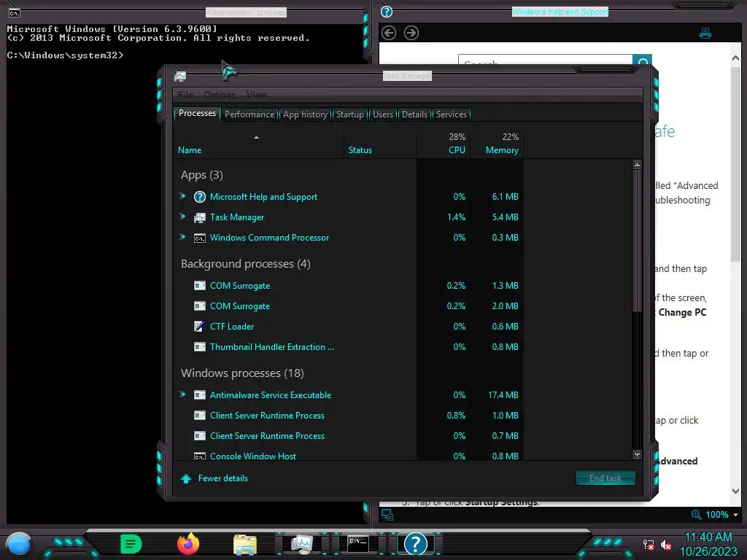Expand the Windows Command Processor entry

tap(182, 237)
